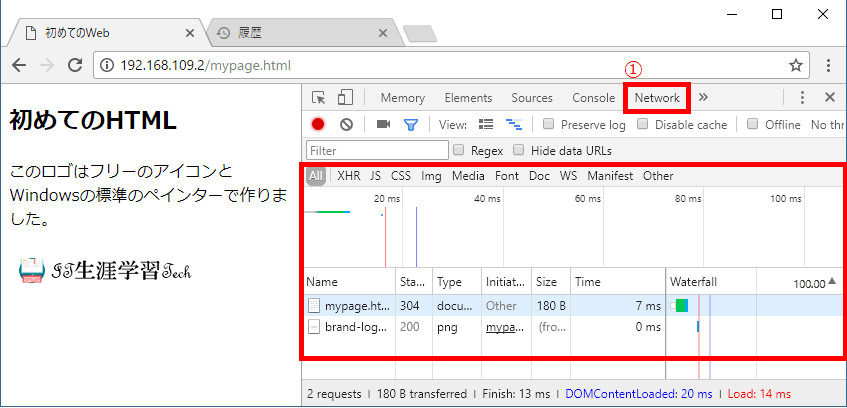Select the Network tab
The height and width of the screenshot is (408, 847).
click(x=657, y=98)
